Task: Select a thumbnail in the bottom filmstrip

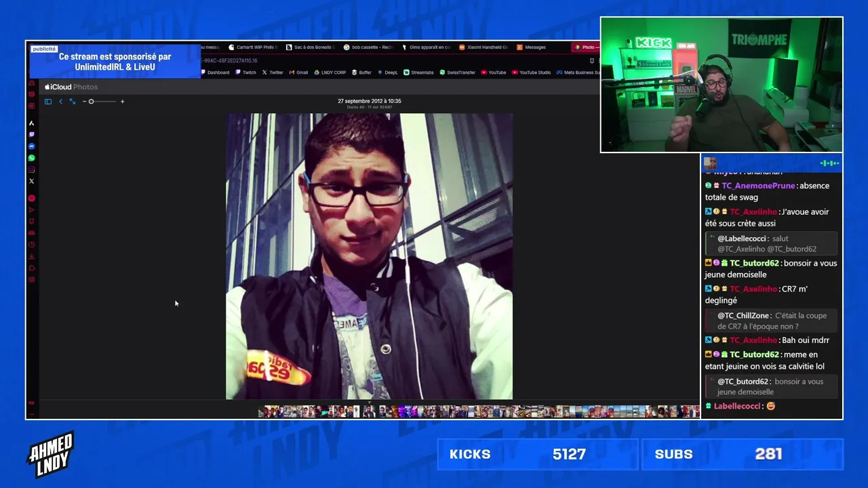Action: (479, 411)
